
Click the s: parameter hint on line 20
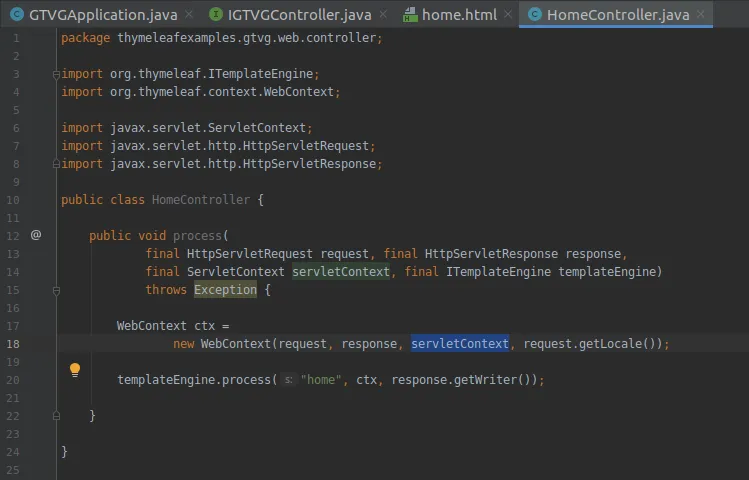pyautogui.click(x=289, y=380)
